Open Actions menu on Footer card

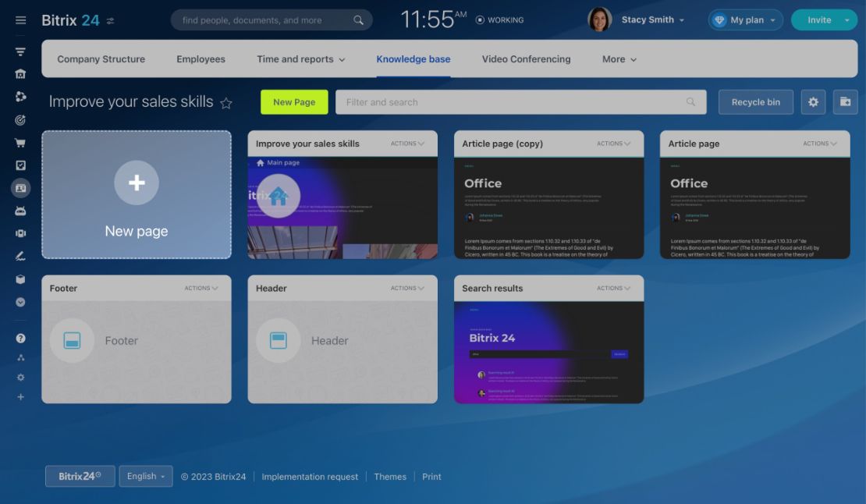click(x=201, y=288)
